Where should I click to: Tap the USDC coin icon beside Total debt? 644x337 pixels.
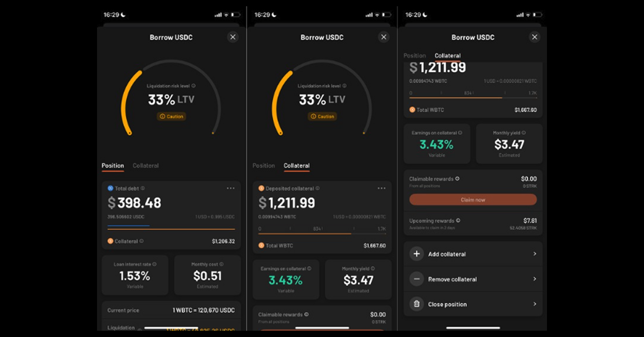110,188
